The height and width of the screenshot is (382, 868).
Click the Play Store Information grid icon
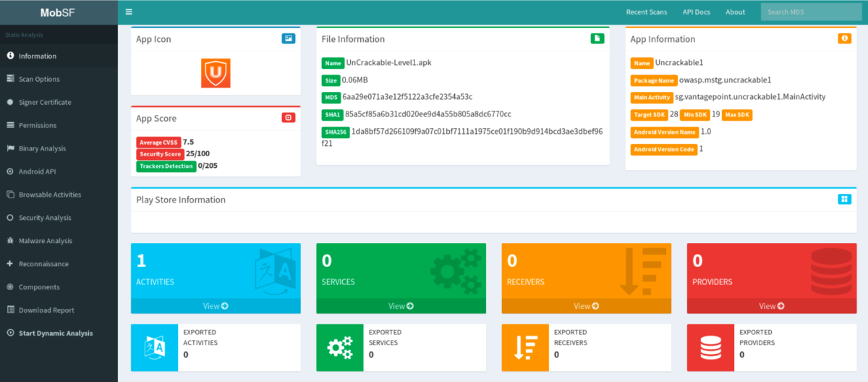pyautogui.click(x=843, y=199)
